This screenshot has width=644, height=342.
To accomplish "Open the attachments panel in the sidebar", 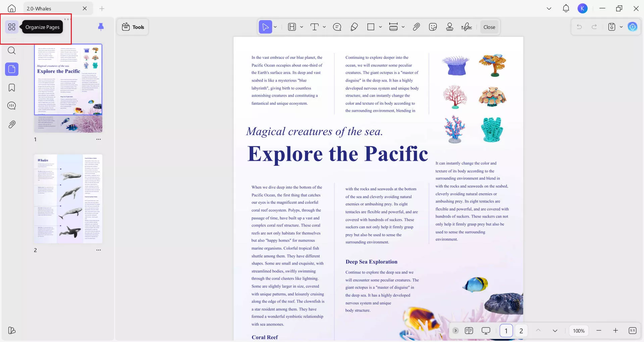I will tap(12, 124).
